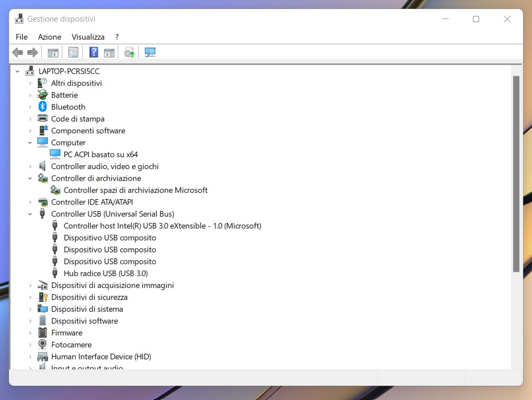Select Hub radice USB (USB 3.0)
Image resolution: width=532 pixels, height=400 pixels.
click(x=106, y=273)
